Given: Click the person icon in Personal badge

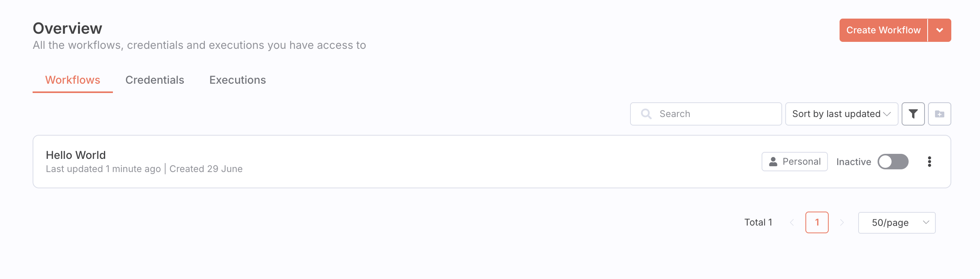Looking at the screenshot, I should 773,162.
